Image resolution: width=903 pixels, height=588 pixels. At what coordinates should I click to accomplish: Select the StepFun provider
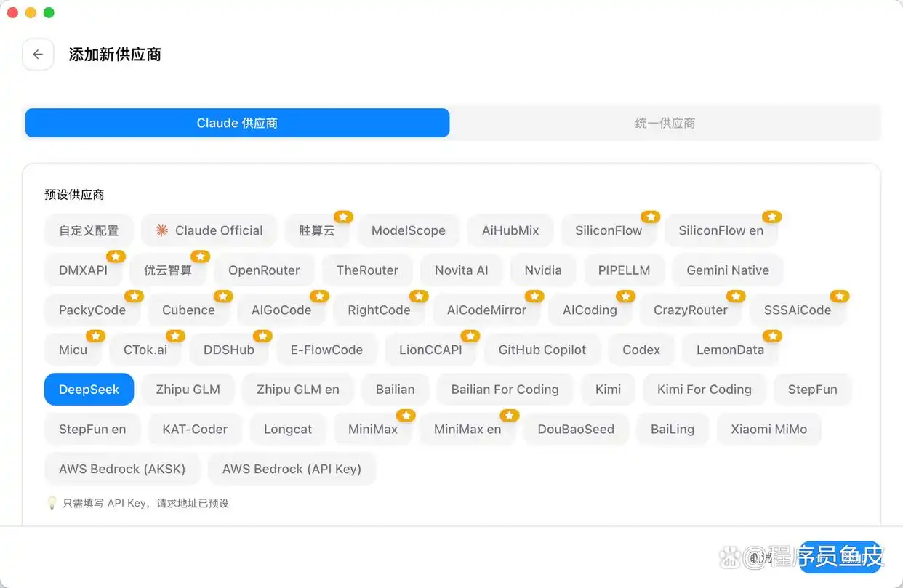(812, 390)
